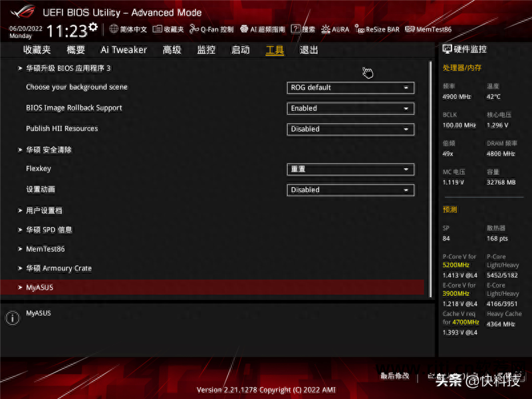The image size is (532, 399).
Task: Click the 1.296 V core voltage value
Action: pos(497,125)
